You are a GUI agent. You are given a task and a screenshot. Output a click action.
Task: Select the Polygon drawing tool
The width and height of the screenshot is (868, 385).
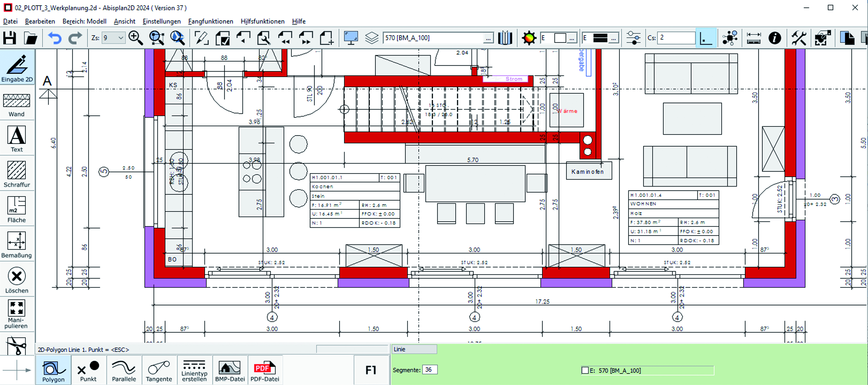click(x=53, y=370)
